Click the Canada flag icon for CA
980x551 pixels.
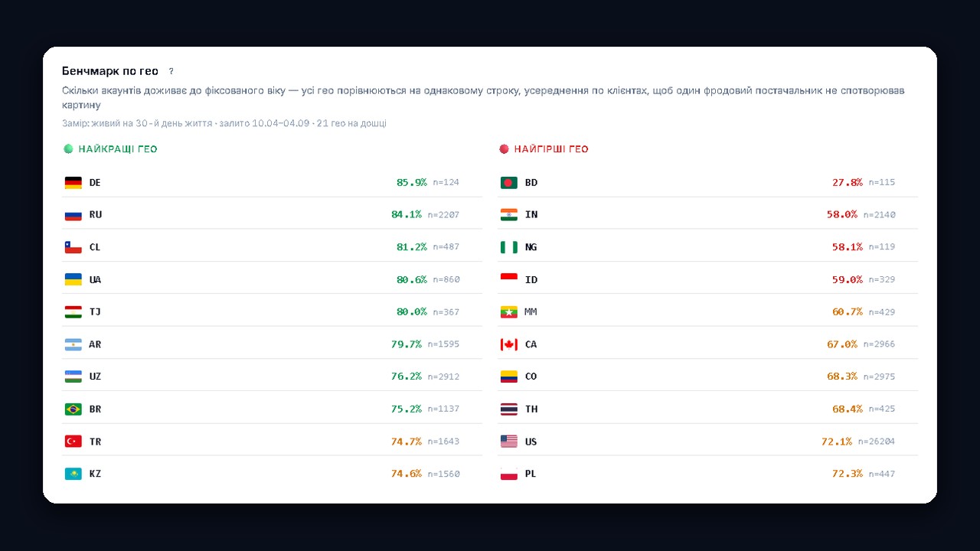508,344
